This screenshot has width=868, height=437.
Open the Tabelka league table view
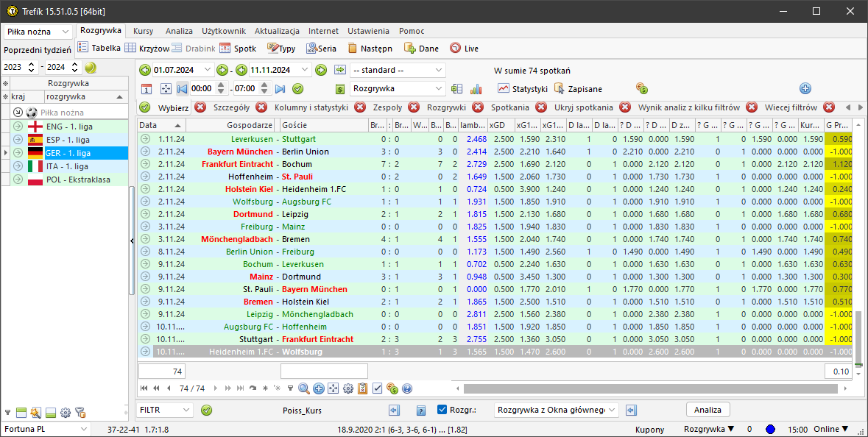99,49
